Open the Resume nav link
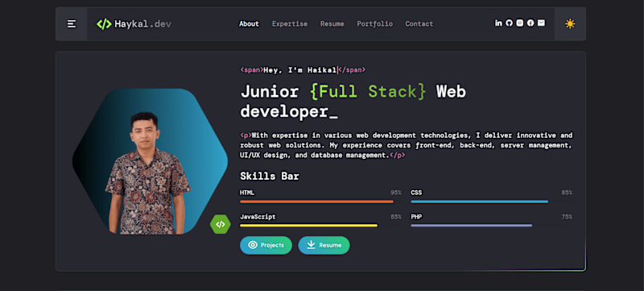 [332, 24]
